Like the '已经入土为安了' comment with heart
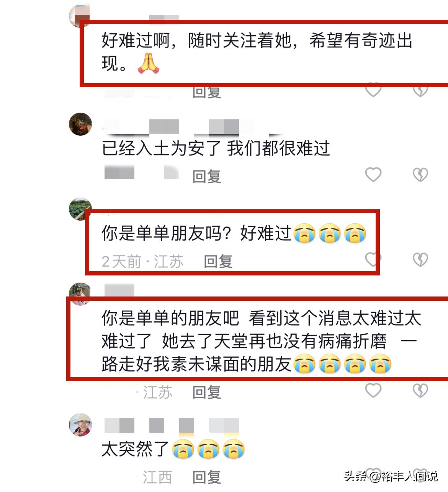 point(373,175)
